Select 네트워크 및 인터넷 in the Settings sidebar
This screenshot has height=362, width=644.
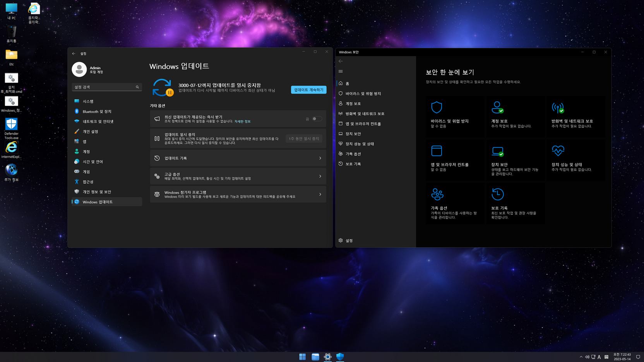point(107,121)
